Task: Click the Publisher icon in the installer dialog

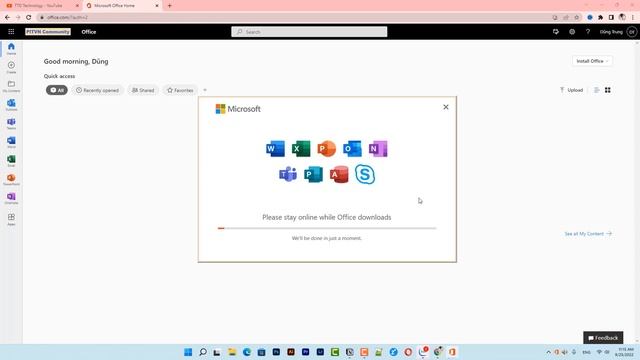Action: [x=313, y=174]
